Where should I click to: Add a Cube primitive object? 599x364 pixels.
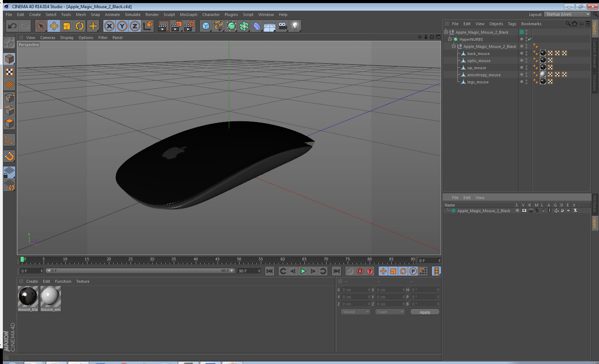[x=206, y=26]
